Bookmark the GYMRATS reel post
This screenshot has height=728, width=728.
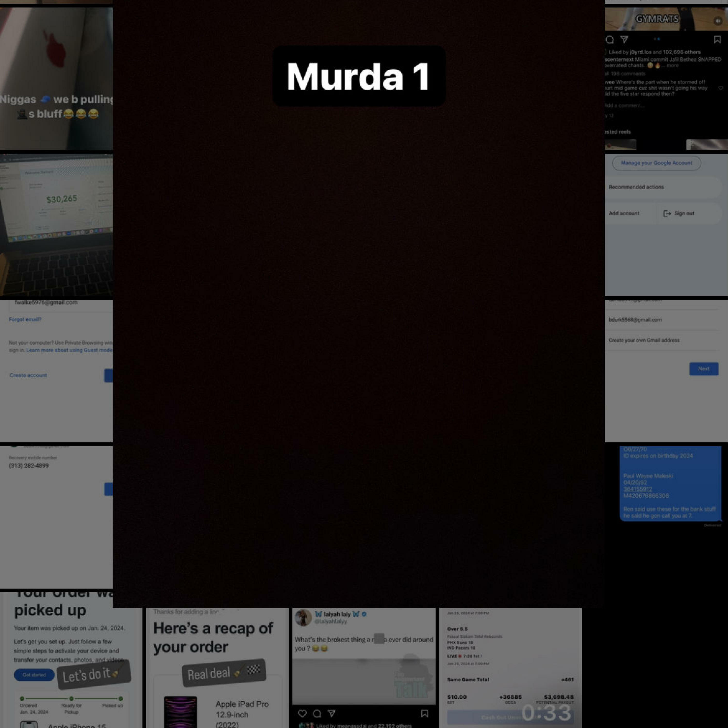[717, 39]
